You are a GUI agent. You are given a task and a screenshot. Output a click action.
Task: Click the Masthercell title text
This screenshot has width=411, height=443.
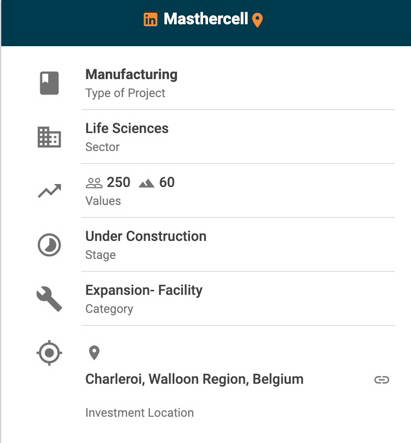pos(206,19)
